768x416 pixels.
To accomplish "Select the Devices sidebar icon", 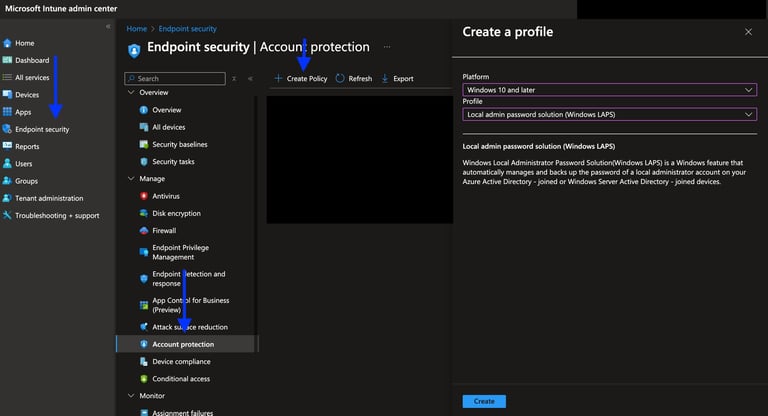I will [x=7, y=95].
